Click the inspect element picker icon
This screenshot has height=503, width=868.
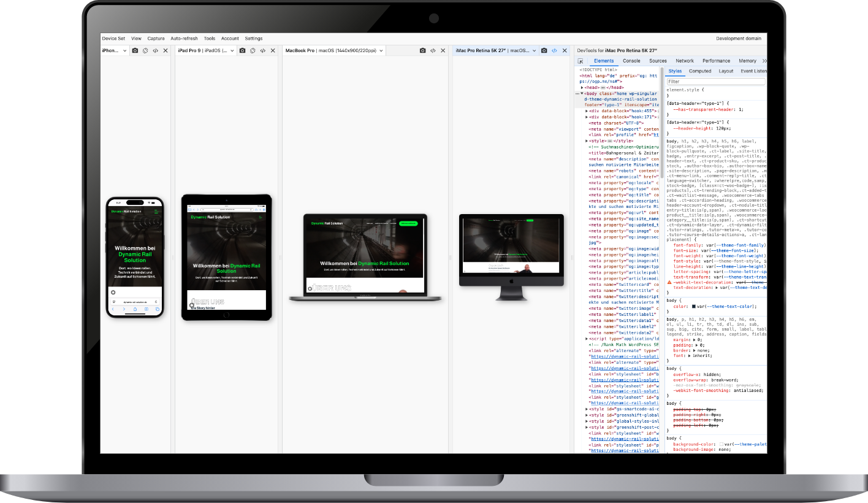[581, 61]
